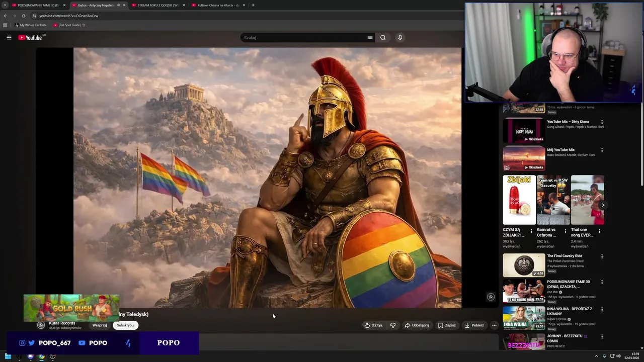The image size is (644, 362).
Task: Open the taskbar clock and date
Action: pos(631,356)
